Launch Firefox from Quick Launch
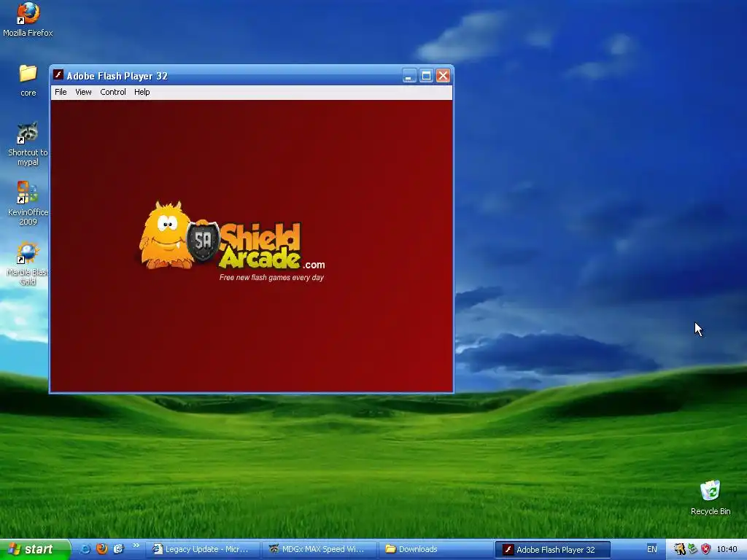747x560 pixels. [x=102, y=549]
